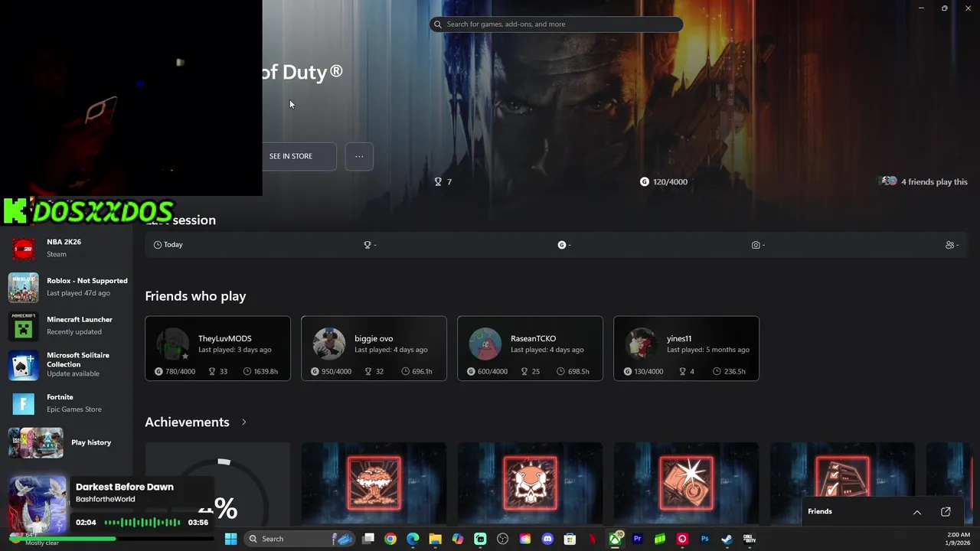The image size is (980, 551).
Task: Click SEE IN STORE button
Action: [291, 156]
